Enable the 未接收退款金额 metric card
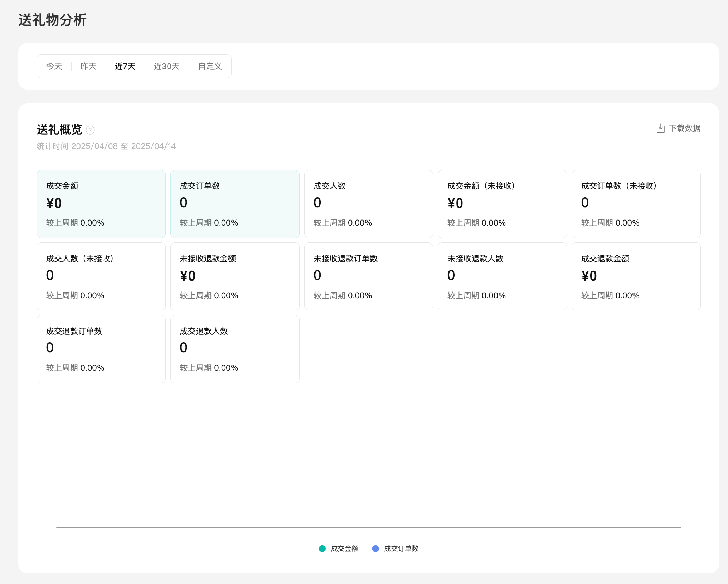 coord(235,276)
